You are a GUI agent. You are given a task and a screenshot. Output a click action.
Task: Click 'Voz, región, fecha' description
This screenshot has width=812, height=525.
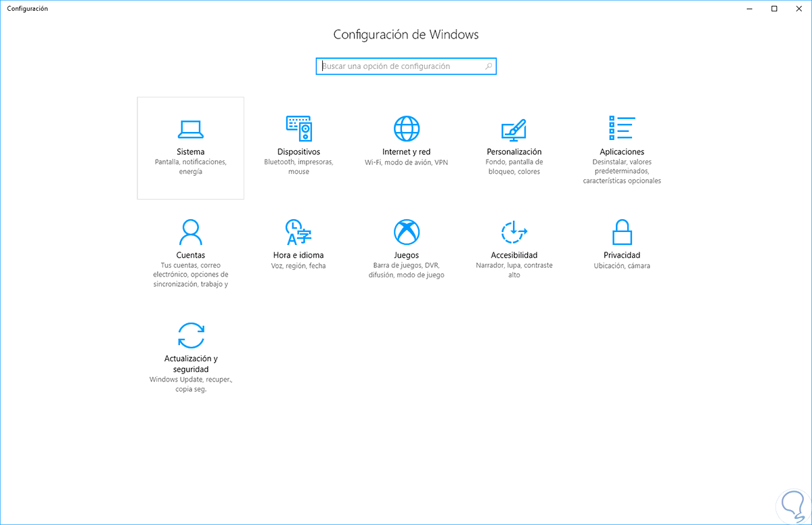click(298, 266)
